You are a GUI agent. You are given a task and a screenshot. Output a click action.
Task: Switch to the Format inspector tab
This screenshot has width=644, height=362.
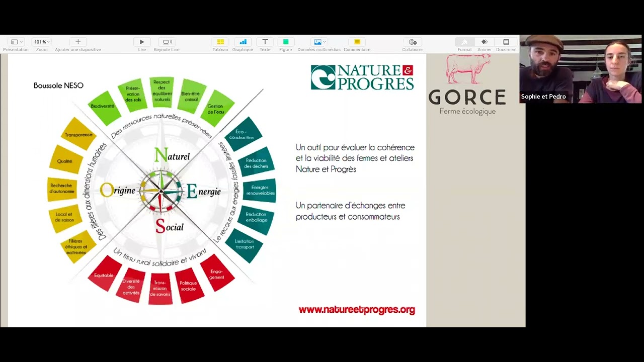[464, 42]
